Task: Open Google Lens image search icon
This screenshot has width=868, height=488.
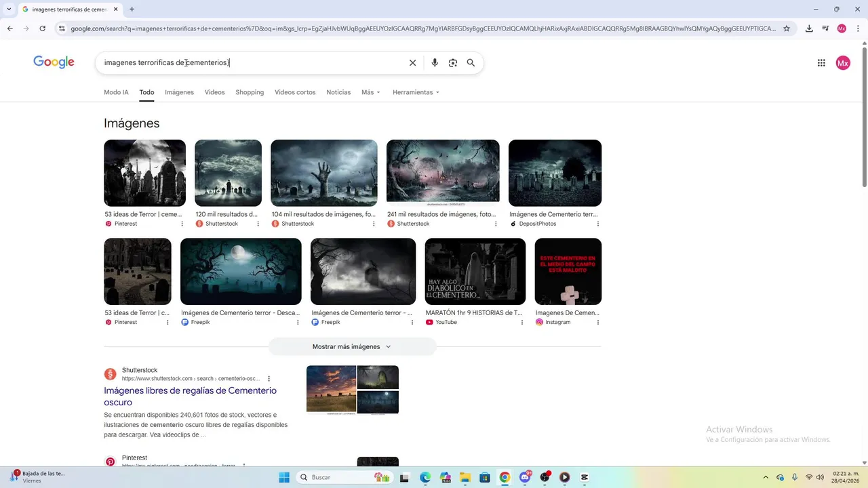Action: pyautogui.click(x=453, y=63)
